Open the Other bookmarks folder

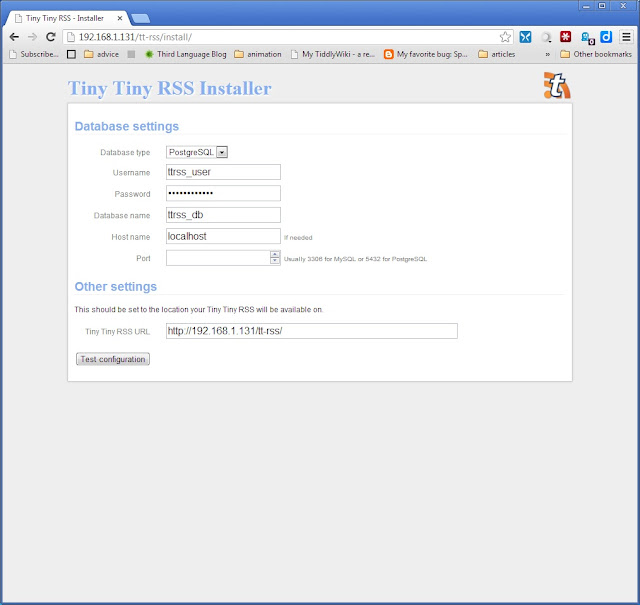(596, 54)
